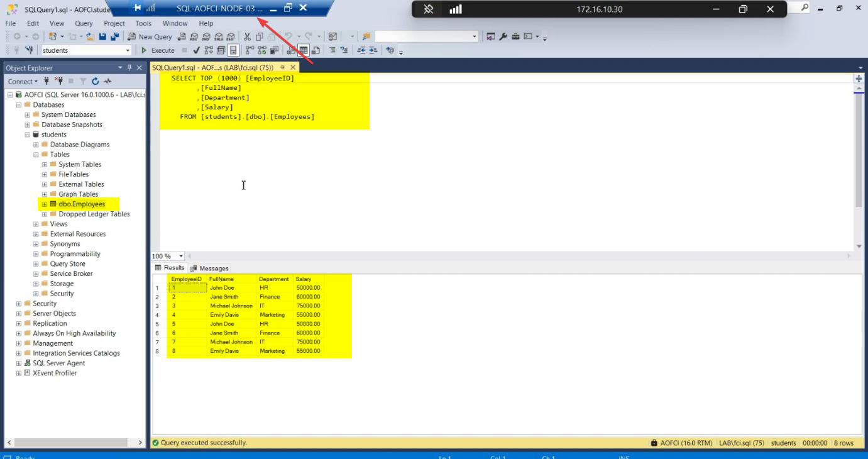
Task: Refresh the Object Explorer
Action: (96, 81)
